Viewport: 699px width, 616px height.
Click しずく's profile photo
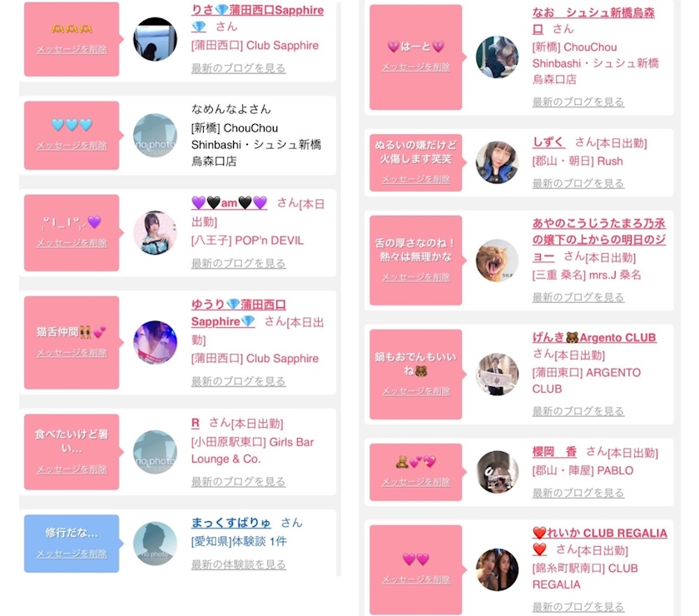pos(497,162)
